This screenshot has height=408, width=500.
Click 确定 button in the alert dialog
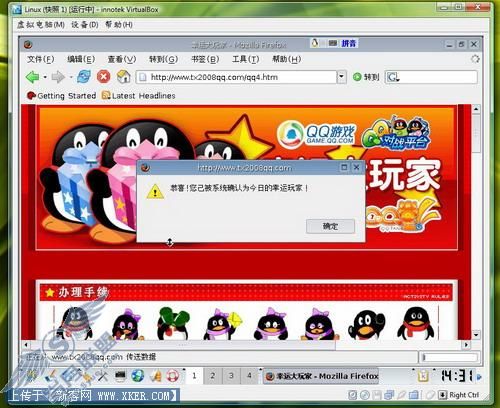pyautogui.click(x=330, y=226)
